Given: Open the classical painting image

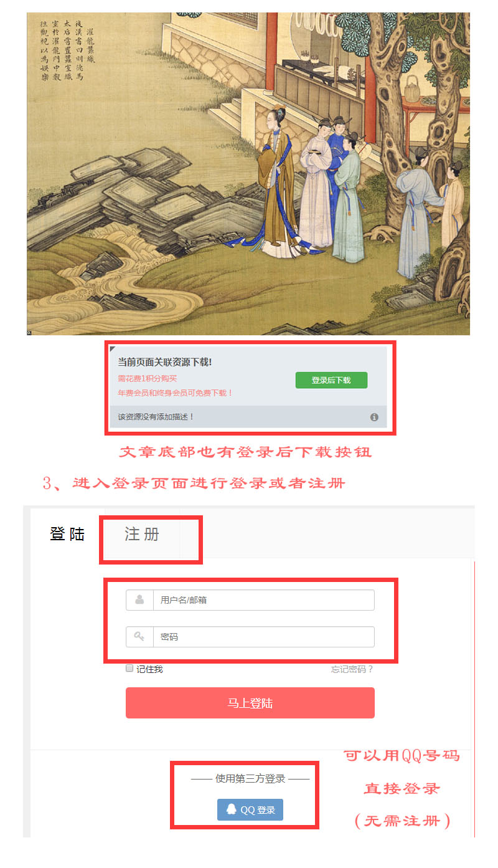Looking at the screenshot, I should pos(248,174).
